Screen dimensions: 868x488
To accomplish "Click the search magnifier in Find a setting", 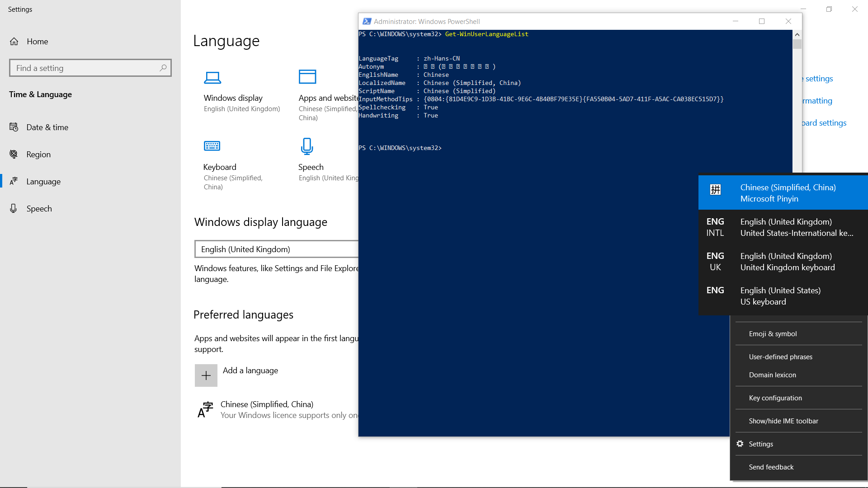I will point(163,68).
